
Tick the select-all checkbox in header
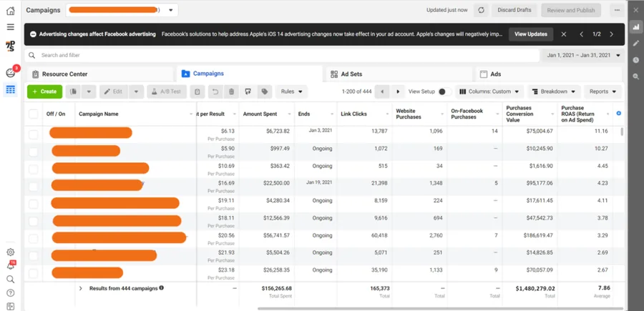pos(33,114)
